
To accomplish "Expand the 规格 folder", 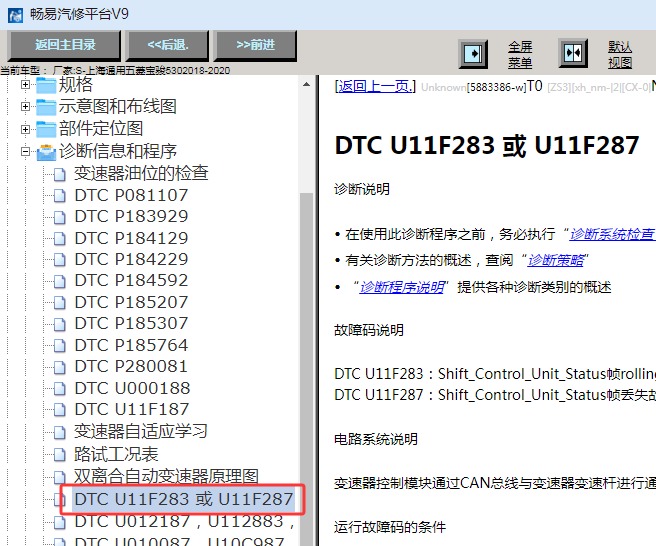I will (25, 85).
